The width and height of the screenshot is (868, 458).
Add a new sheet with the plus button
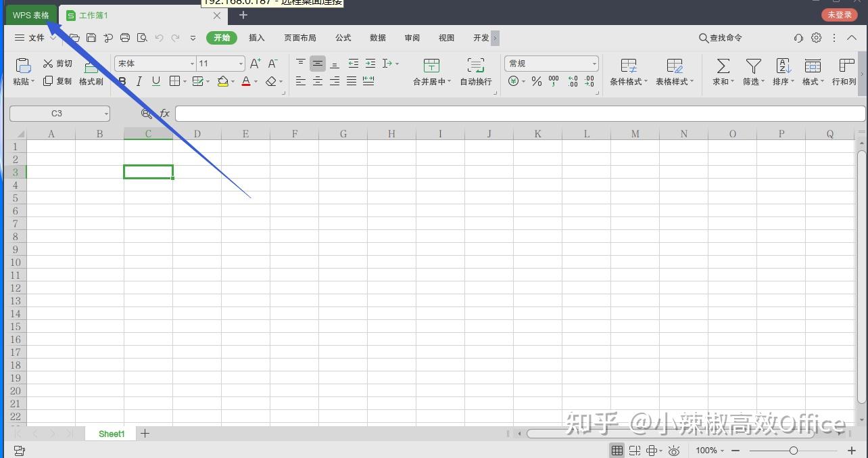point(145,433)
